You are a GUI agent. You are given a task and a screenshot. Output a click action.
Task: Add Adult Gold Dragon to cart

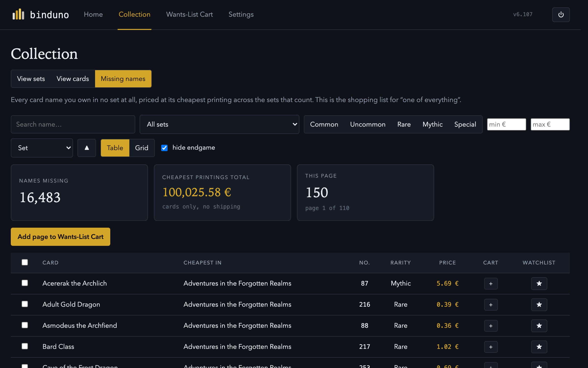(491, 305)
